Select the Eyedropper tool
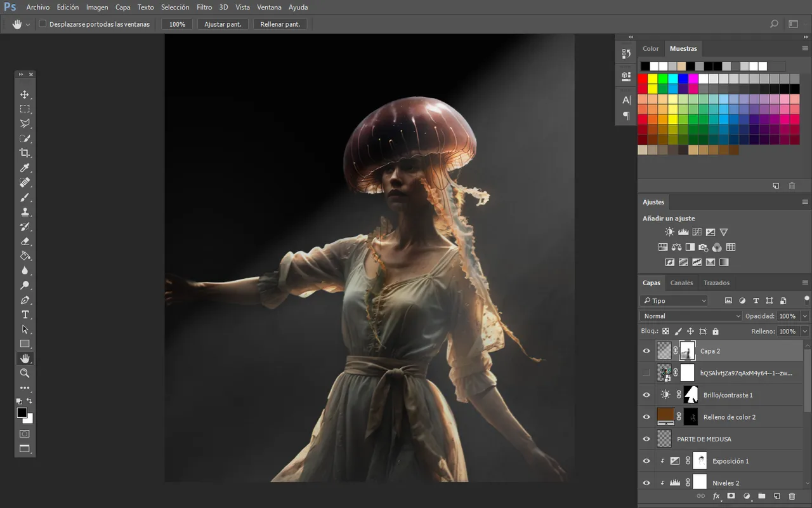812x508 pixels. click(x=25, y=168)
